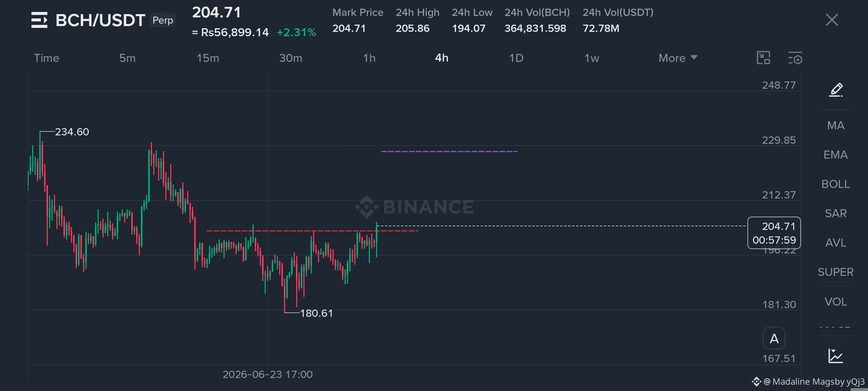
Task: Enable the EMA indicator
Action: pos(835,155)
